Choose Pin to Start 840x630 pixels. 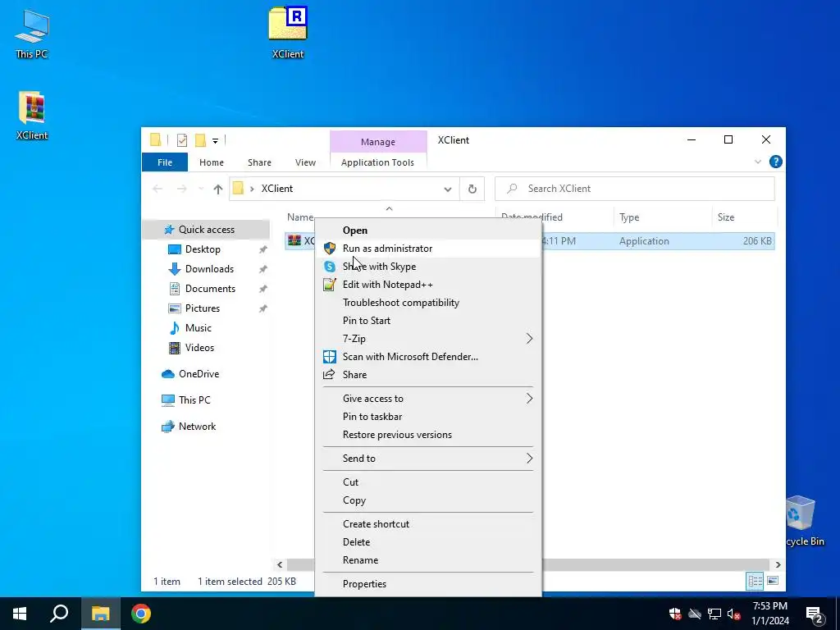click(428, 321)
